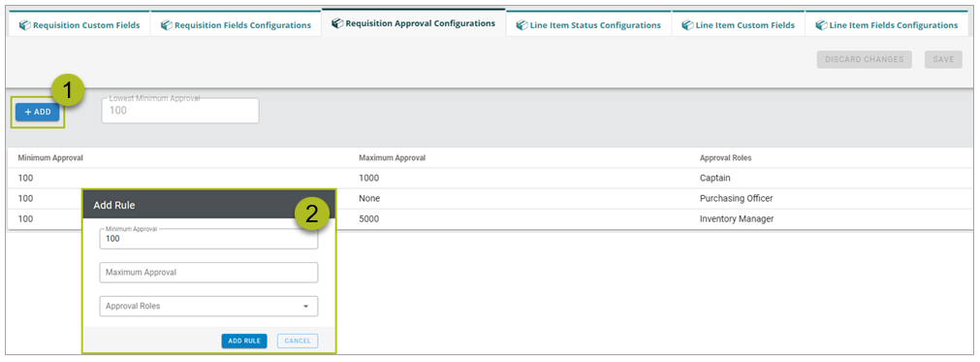Select the Inventory Manager role cell
The height and width of the screenshot is (362, 980).
[737, 218]
